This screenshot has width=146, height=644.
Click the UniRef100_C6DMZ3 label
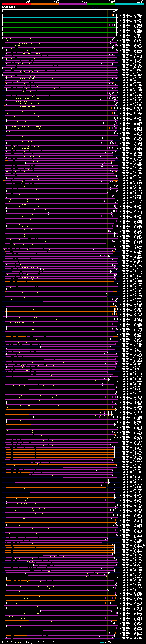coord(131,575)
